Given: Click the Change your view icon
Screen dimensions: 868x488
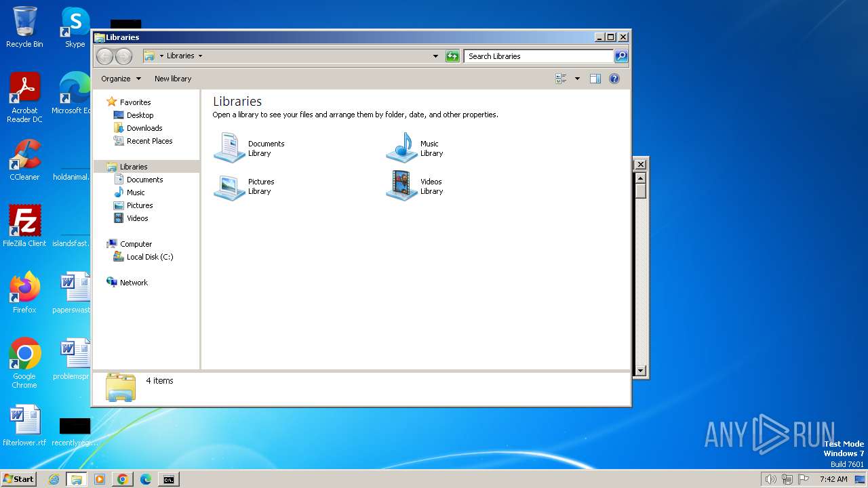Looking at the screenshot, I should [x=561, y=79].
